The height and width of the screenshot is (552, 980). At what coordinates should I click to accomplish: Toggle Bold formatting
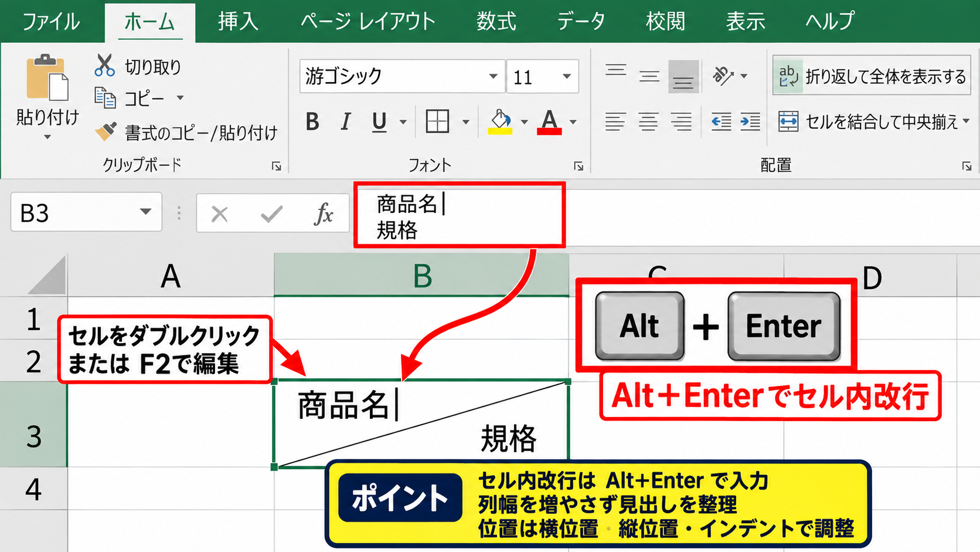[x=312, y=122]
